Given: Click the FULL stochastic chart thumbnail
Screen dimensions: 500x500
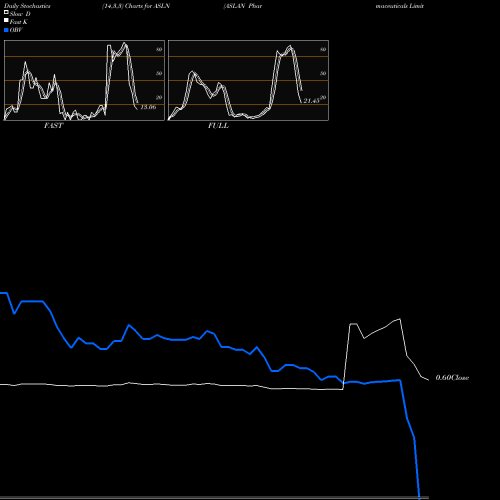Looking at the screenshot, I should click(248, 80).
